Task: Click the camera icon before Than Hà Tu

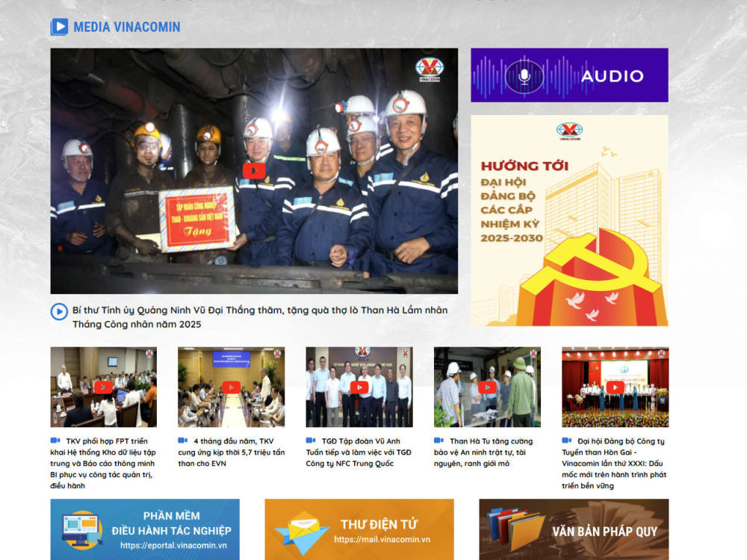Action: [x=438, y=441]
